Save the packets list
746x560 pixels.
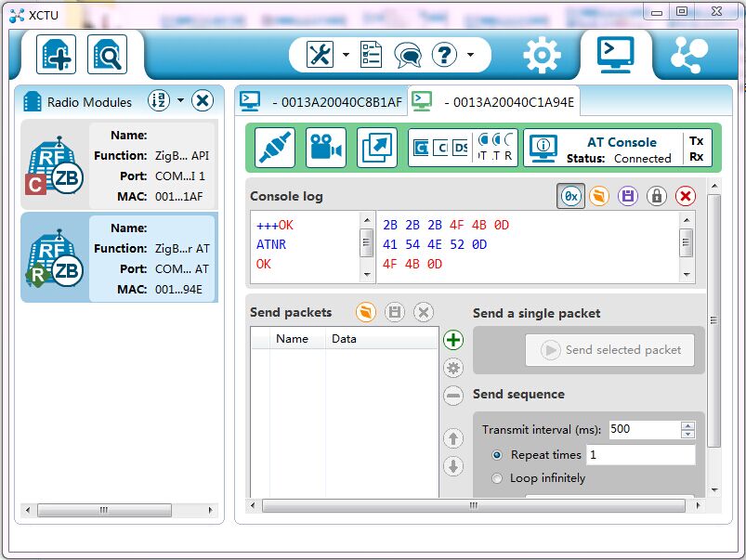coord(395,312)
